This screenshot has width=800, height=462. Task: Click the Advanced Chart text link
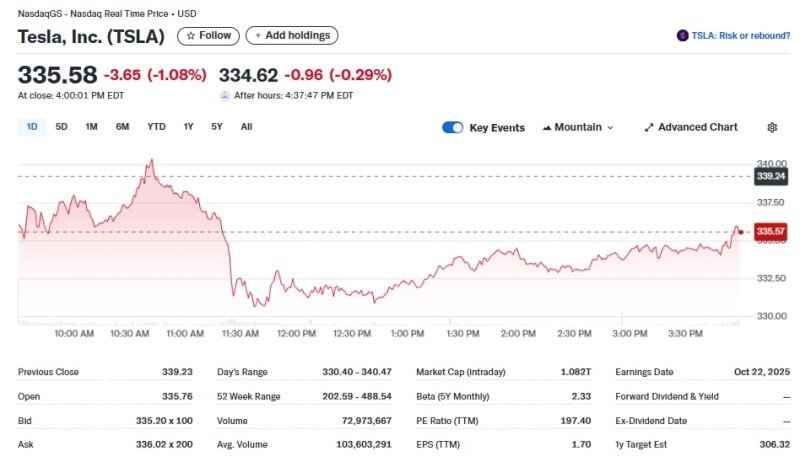click(x=697, y=128)
